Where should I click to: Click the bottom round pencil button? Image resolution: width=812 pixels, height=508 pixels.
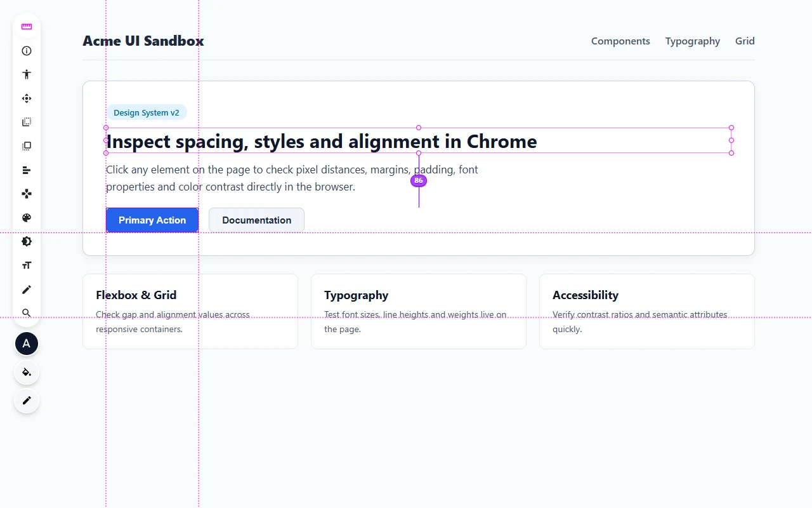point(27,401)
